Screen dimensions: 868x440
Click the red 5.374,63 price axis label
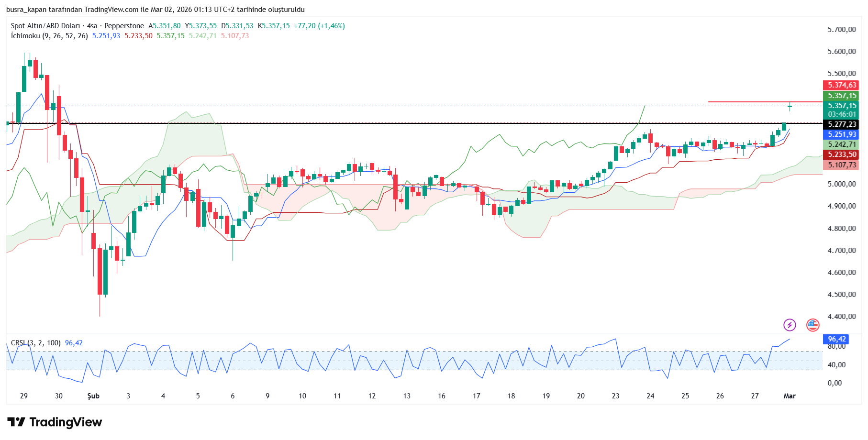[x=842, y=85]
